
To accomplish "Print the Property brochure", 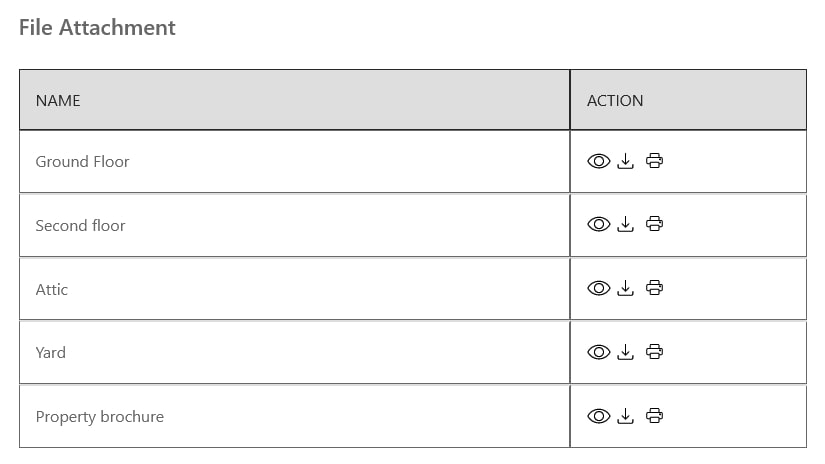I will pyautogui.click(x=654, y=416).
